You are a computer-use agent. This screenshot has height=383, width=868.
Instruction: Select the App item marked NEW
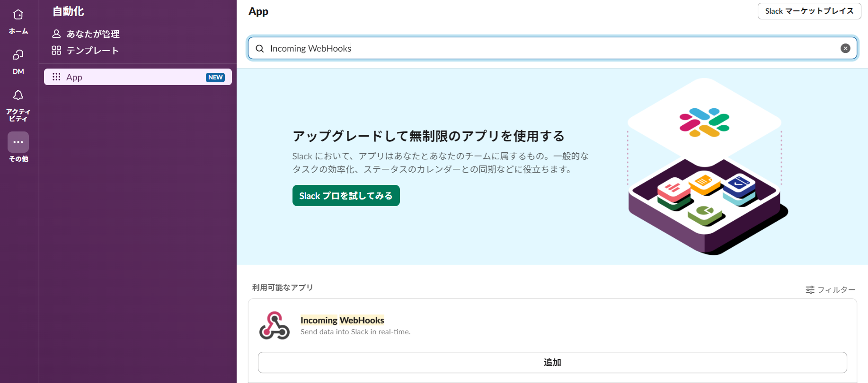pos(138,77)
